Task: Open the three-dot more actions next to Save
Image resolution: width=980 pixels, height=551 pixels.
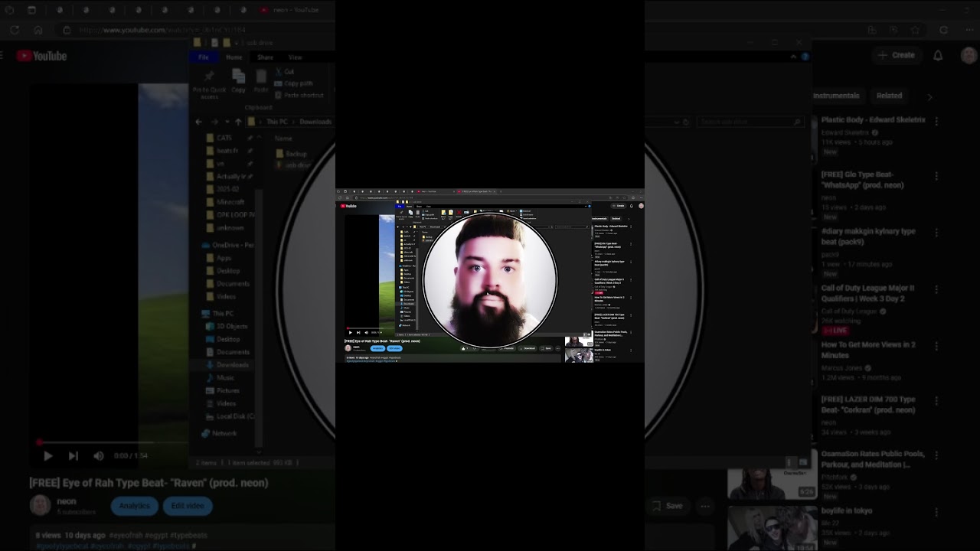Action: 705,506
